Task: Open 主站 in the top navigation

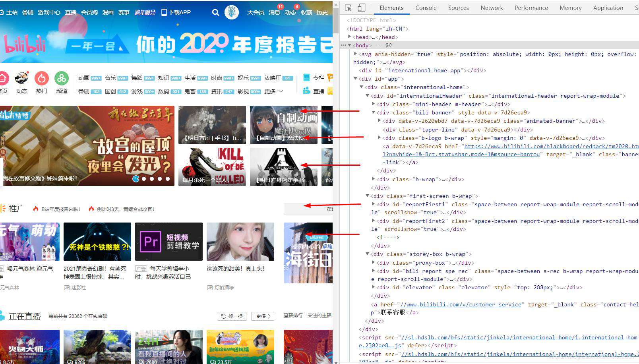Action: point(12,12)
